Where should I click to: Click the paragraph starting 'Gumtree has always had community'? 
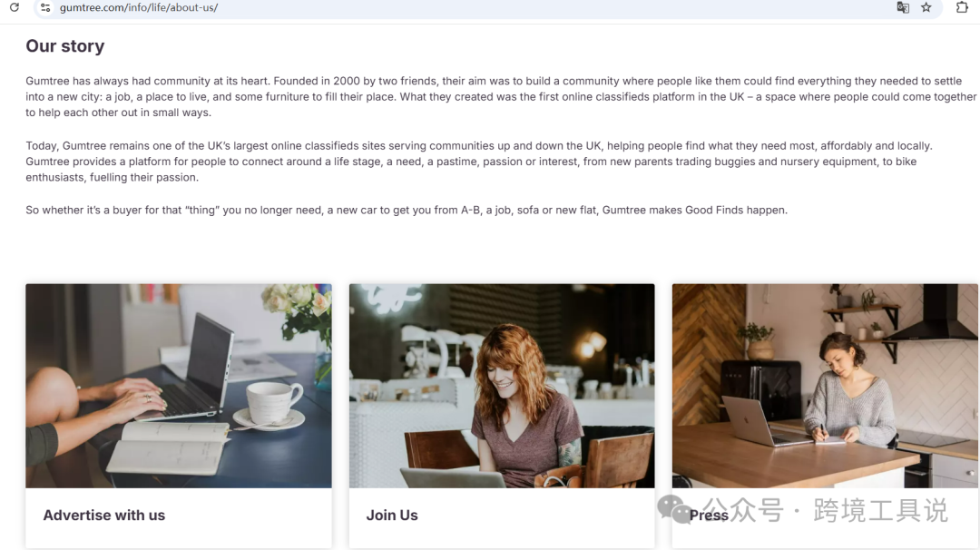(x=501, y=97)
